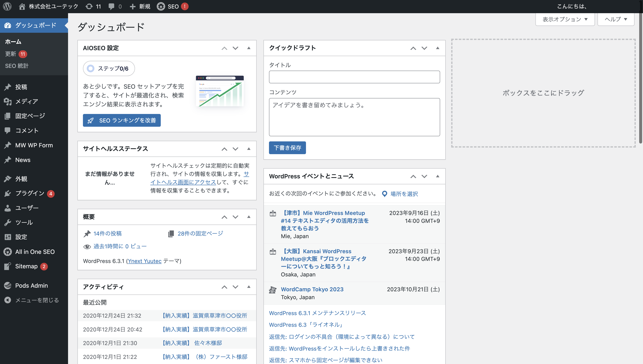Click the eye icon for past-hour views

pos(87,247)
